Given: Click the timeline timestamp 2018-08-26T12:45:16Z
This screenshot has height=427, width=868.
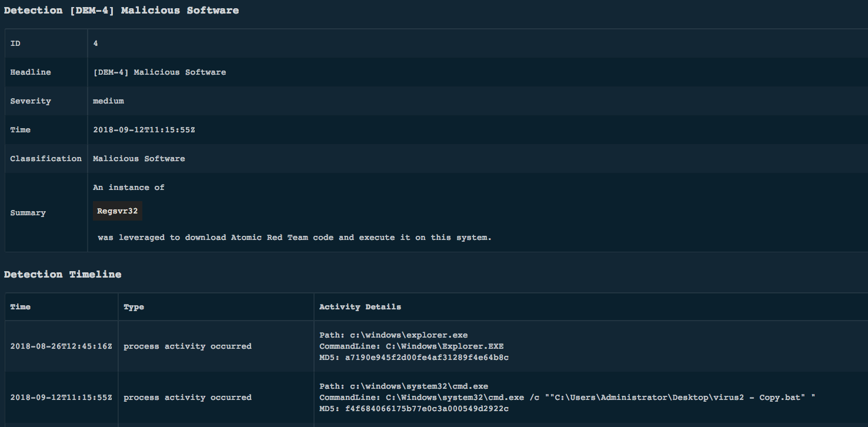Looking at the screenshot, I should click(x=61, y=346).
